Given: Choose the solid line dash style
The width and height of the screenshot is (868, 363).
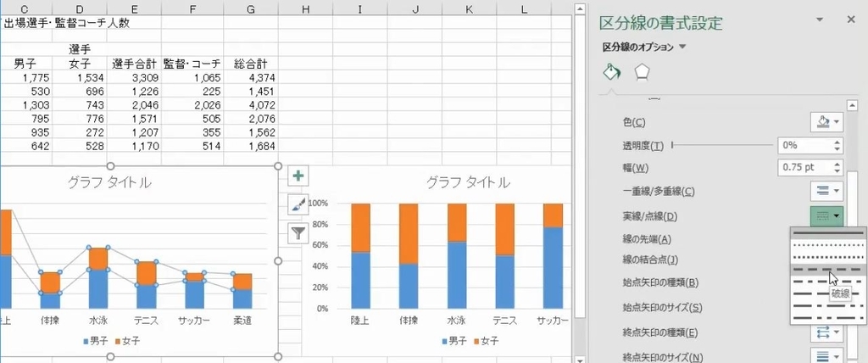Looking at the screenshot, I should (x=829, y=232).
